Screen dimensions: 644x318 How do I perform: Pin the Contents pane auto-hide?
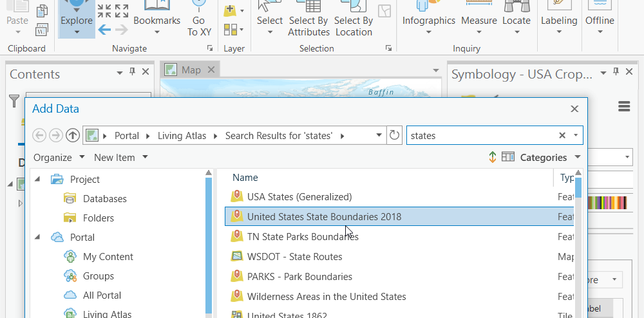point(132,72)
